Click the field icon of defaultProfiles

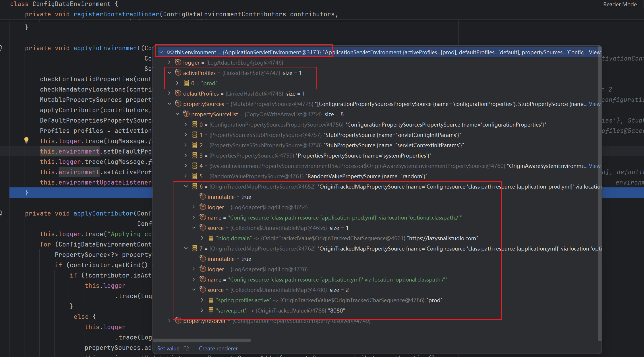(178, 94)
